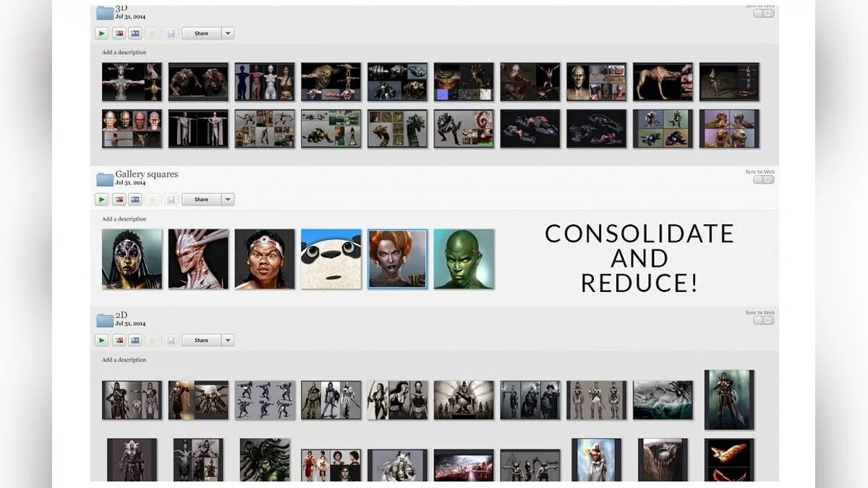Click Share button for Gallery squares
868x488 pixels.
pyautogui.click(x=201, y=200)
